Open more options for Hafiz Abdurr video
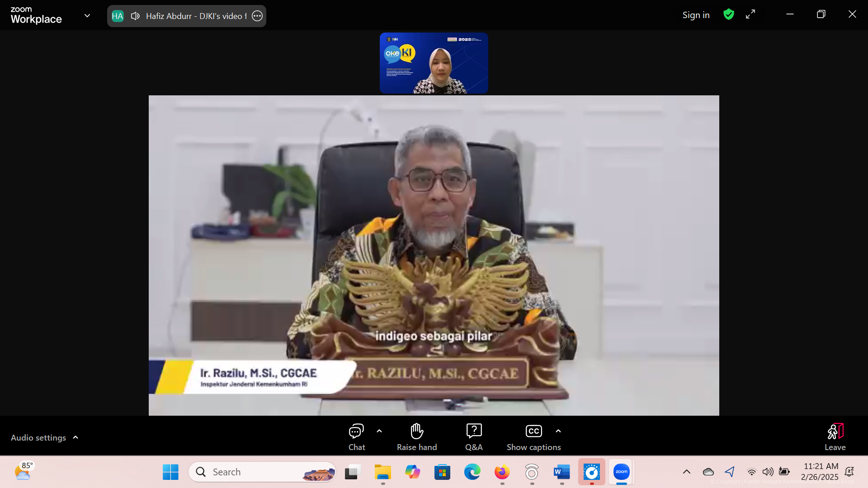 [x=257, y=16]
